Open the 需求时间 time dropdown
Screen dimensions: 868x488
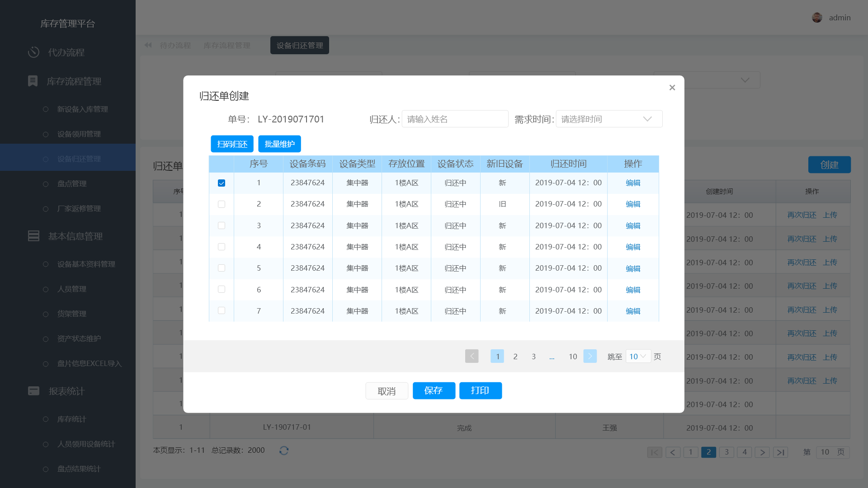(x=609, y=119)
